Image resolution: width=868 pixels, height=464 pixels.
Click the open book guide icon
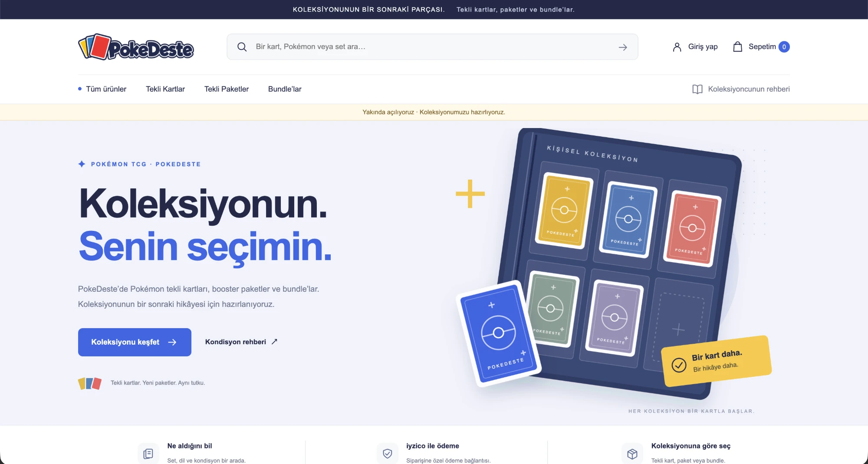(x=697, y=89)
